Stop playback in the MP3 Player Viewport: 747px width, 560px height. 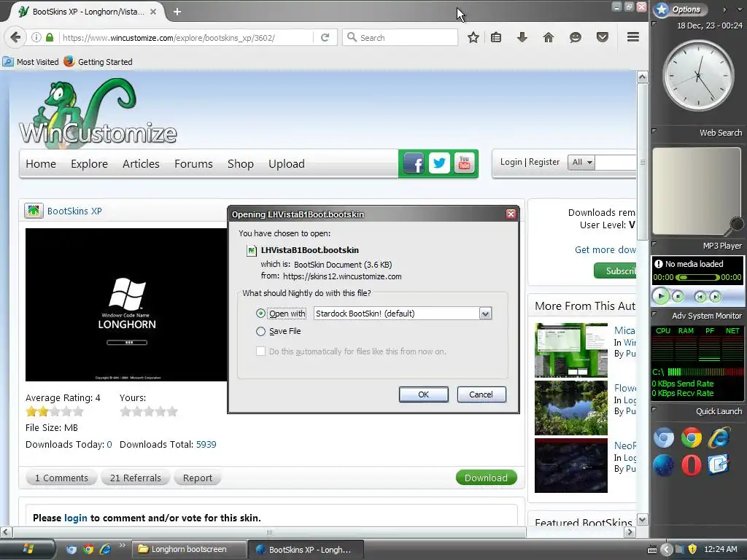tap(678, 297)
